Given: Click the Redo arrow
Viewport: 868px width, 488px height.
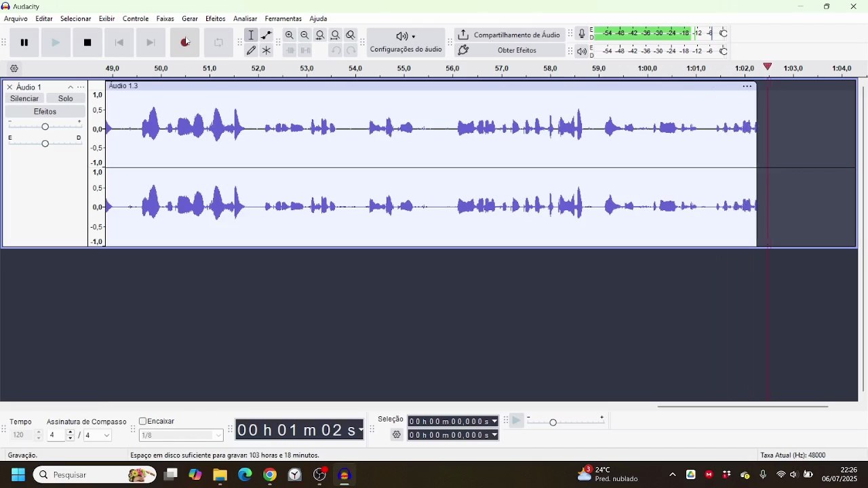Looking at the screenshot, I should pyautogui.click(x=351, y=50).
